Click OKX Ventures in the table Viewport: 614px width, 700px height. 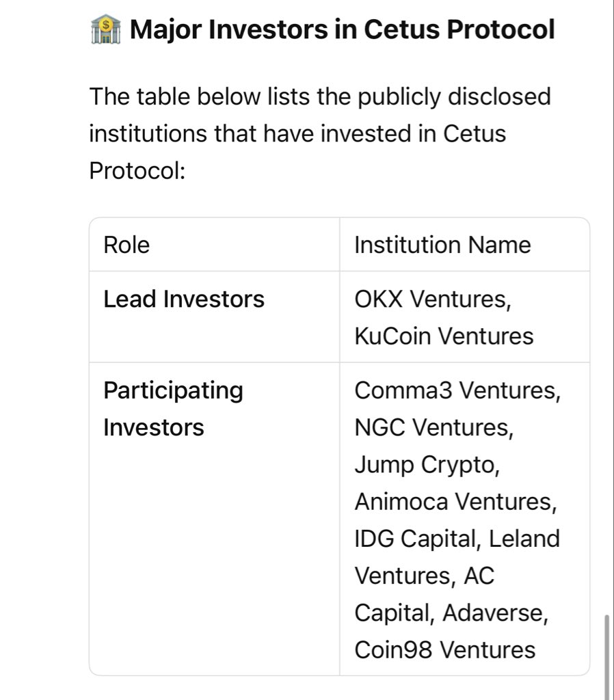(432, 299)
